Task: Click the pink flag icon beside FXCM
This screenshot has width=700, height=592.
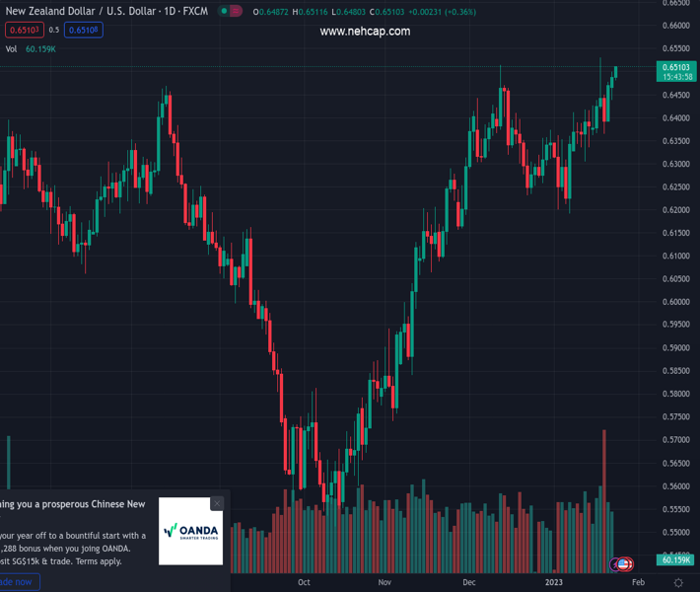Action: pos(237,12)
